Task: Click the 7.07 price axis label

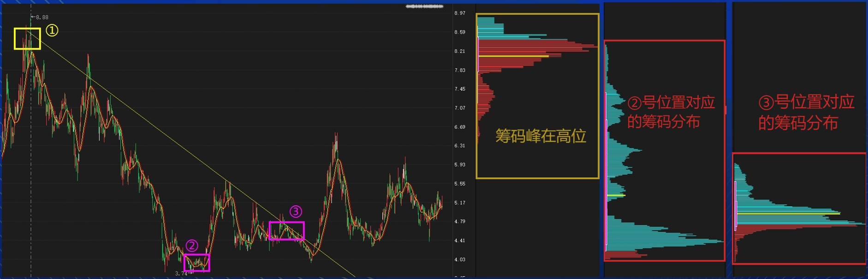Action: point(459,108)
